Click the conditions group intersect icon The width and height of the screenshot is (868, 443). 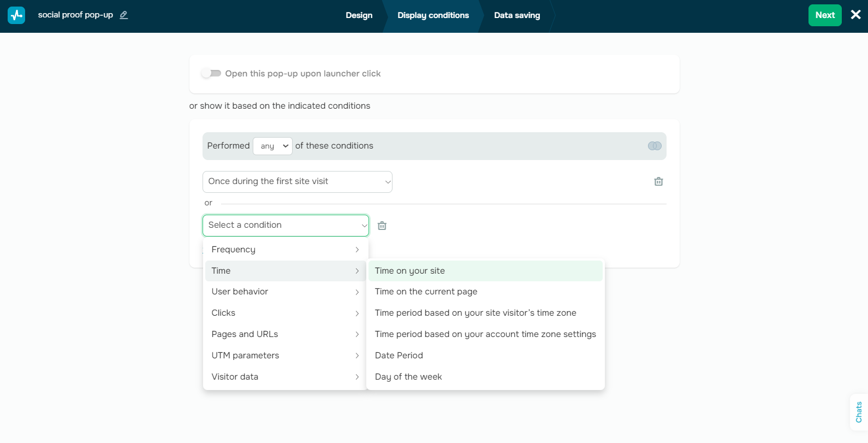pyautogui.click(x=655, y=146)
